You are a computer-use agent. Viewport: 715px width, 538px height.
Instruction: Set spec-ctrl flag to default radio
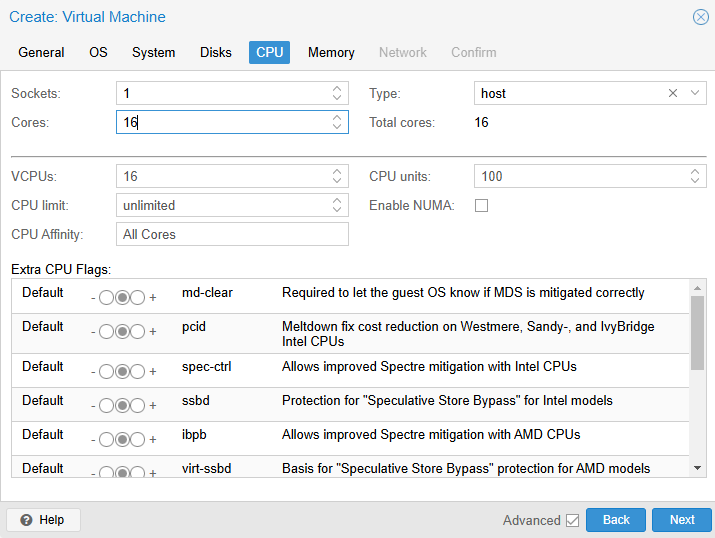122,372
